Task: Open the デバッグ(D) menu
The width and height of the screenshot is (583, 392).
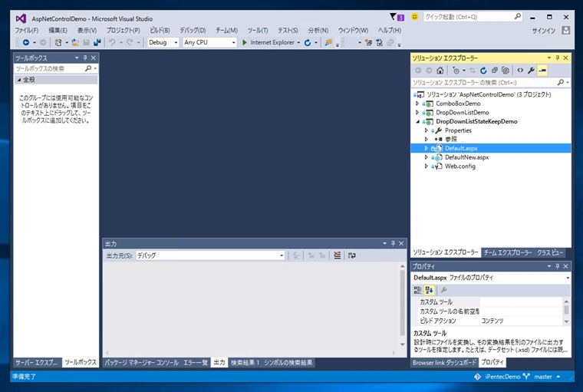Action: pyautogui.click(x=193, y=31)
